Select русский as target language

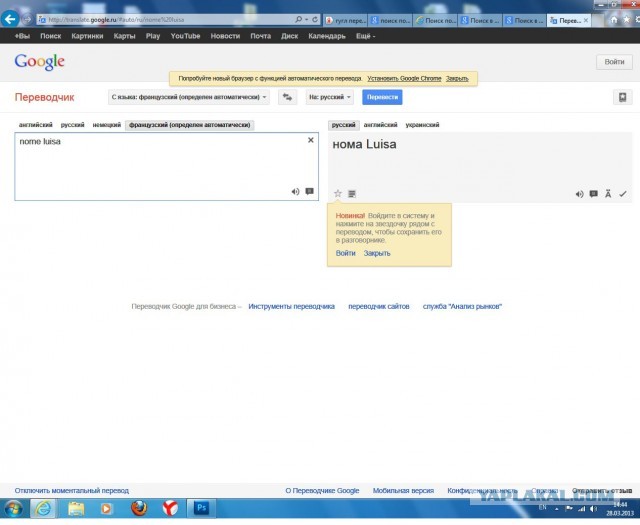pos(344,125)
